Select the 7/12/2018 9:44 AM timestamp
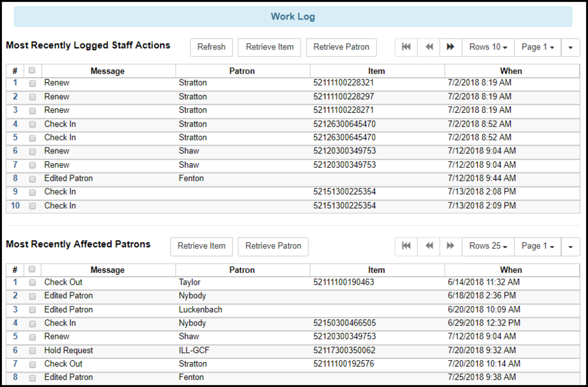Image resolution: width=588 pixels, height=387 pixels. tap(482, 178)
